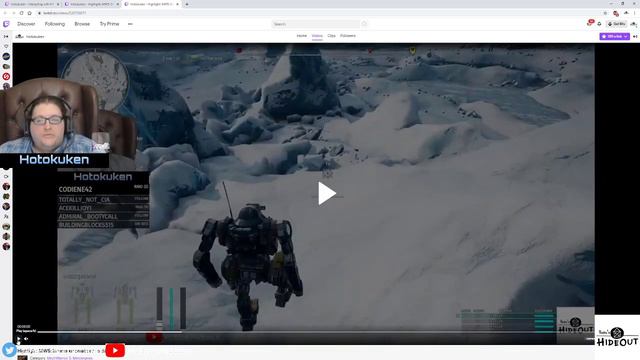
Task: Click the search magnifier button
Action: click(364, 24)
